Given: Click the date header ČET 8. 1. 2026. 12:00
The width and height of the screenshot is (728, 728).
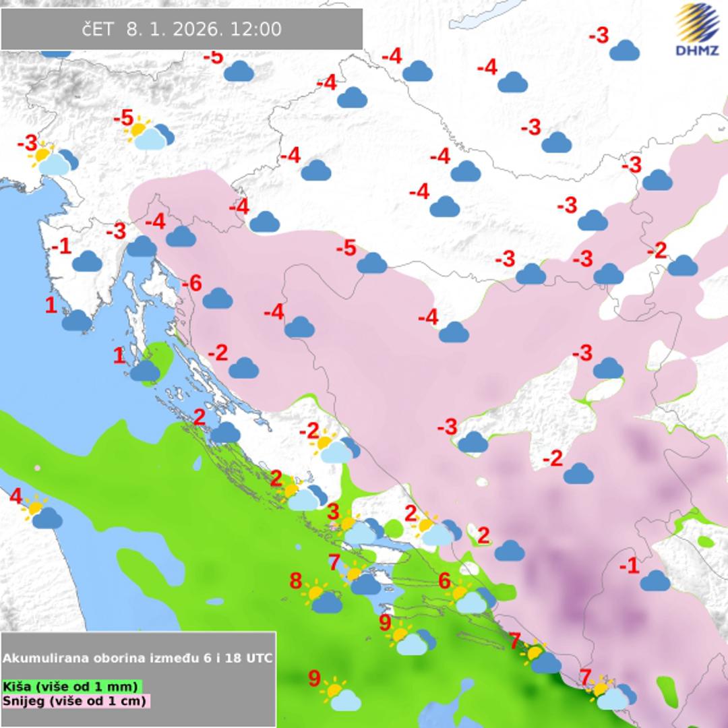Looking at the screenshot, I should click(x=182, y=29).
